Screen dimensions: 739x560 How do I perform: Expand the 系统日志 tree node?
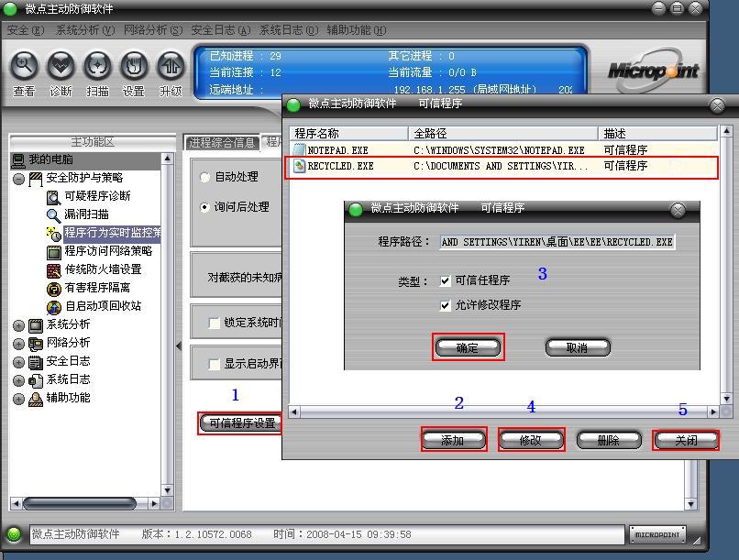point(19,380)
